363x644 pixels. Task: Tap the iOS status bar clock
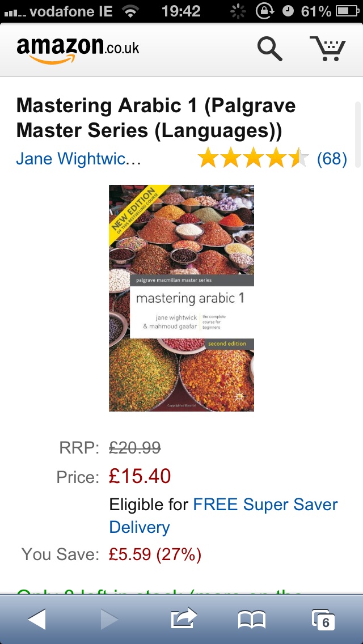pos(181,11)
